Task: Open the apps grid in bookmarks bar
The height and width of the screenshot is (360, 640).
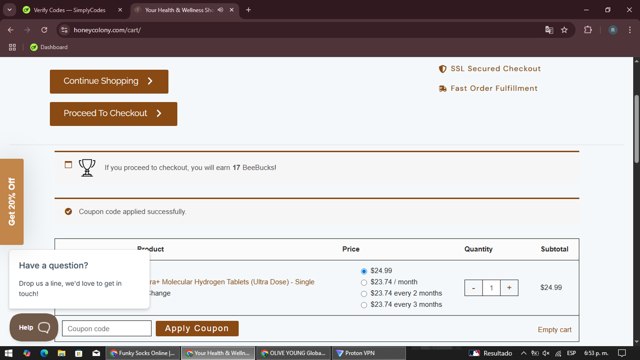Action: tap(12, 47)
